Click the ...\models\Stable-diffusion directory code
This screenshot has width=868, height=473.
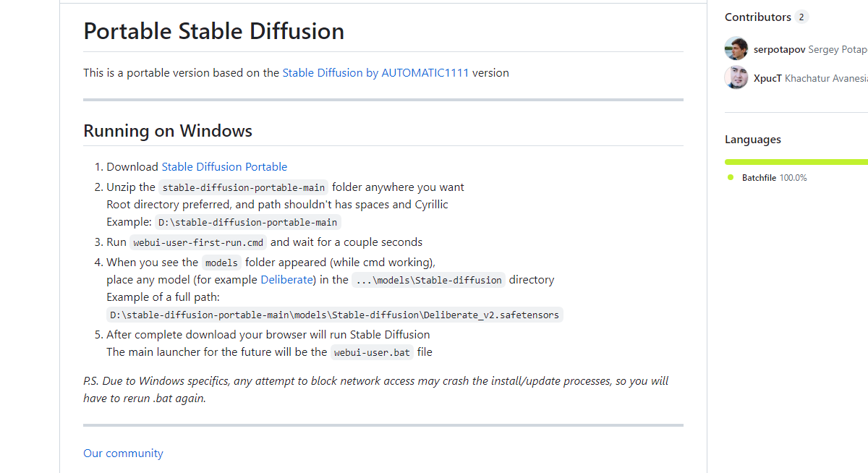[x=428, y=280]
